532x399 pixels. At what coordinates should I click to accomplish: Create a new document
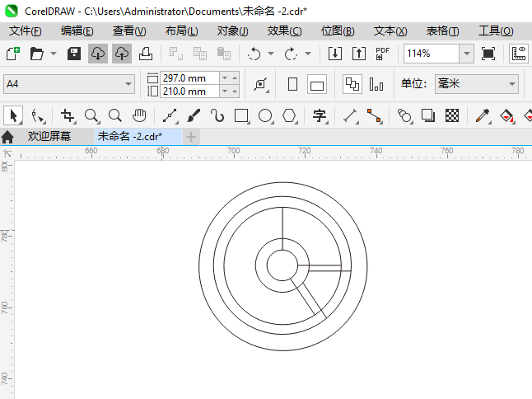coord(13,54)
